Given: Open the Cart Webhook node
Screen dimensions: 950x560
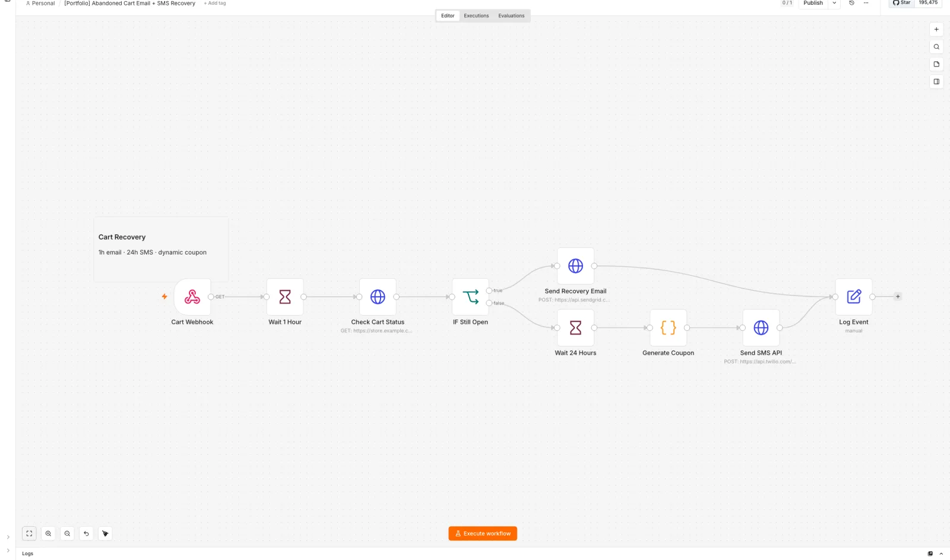Looking at the screenshot, I should coord(192,297).
